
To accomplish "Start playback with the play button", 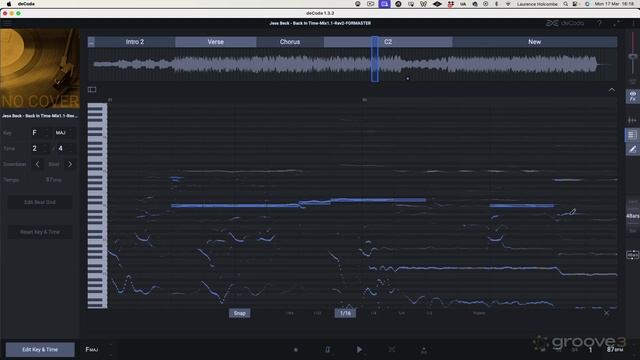I will (x=359, y=349).
